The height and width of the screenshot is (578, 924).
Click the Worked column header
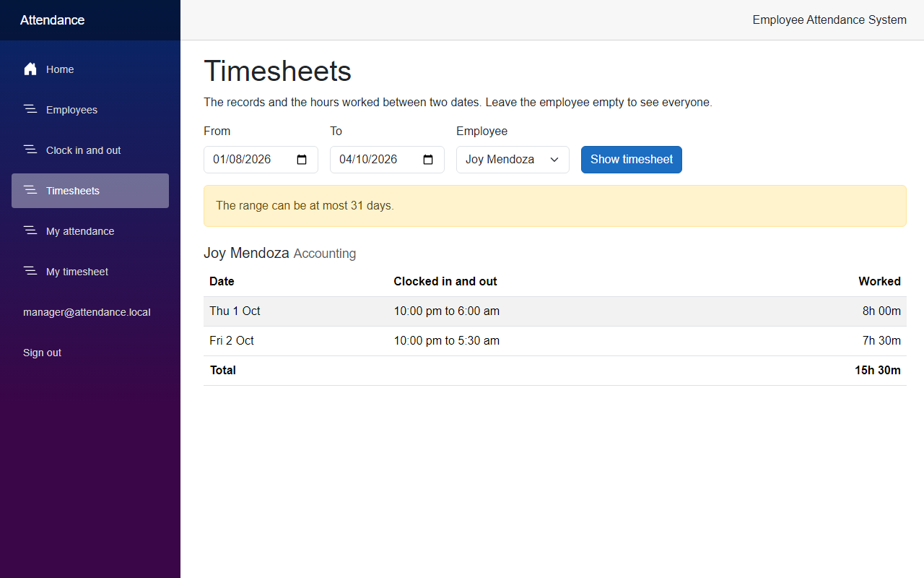point(879,282)
